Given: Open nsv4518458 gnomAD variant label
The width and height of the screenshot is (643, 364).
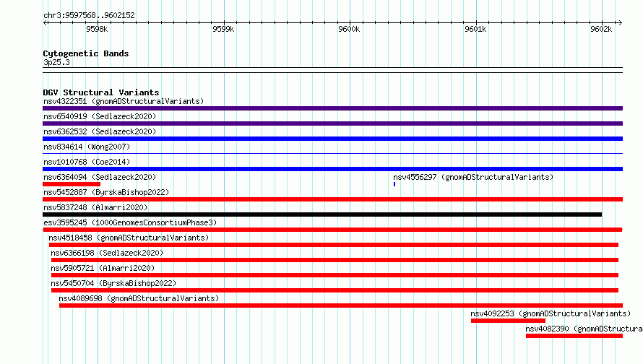Looking at the screenshot, I should [129, 238].
